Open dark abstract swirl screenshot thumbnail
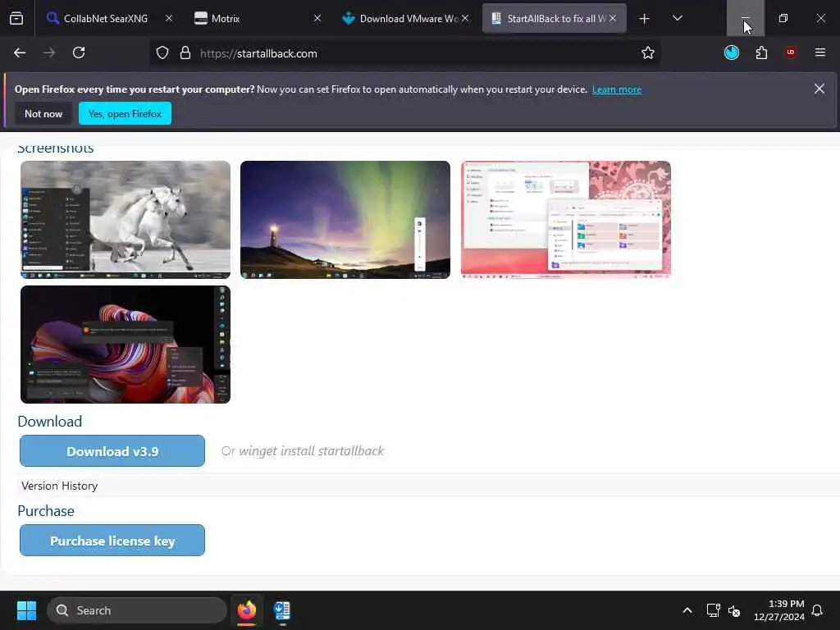 pyautogui.click(x=126, y=345)
